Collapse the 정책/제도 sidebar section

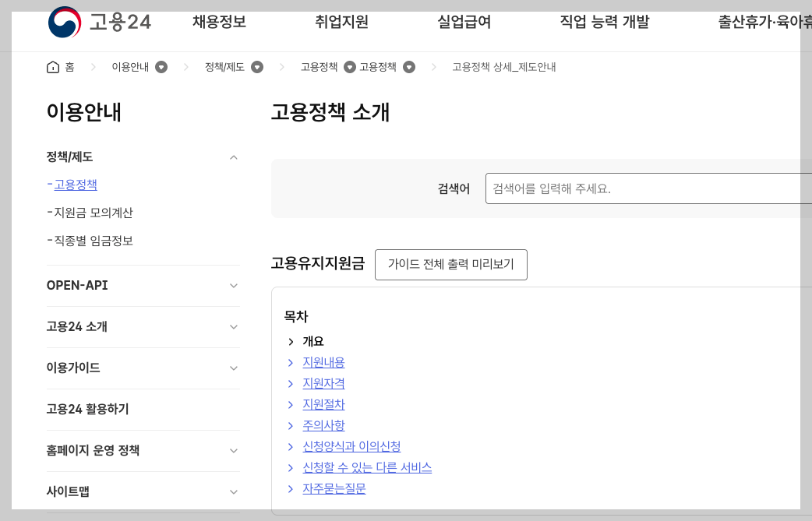pyautogui.click(x=233, y=157)
